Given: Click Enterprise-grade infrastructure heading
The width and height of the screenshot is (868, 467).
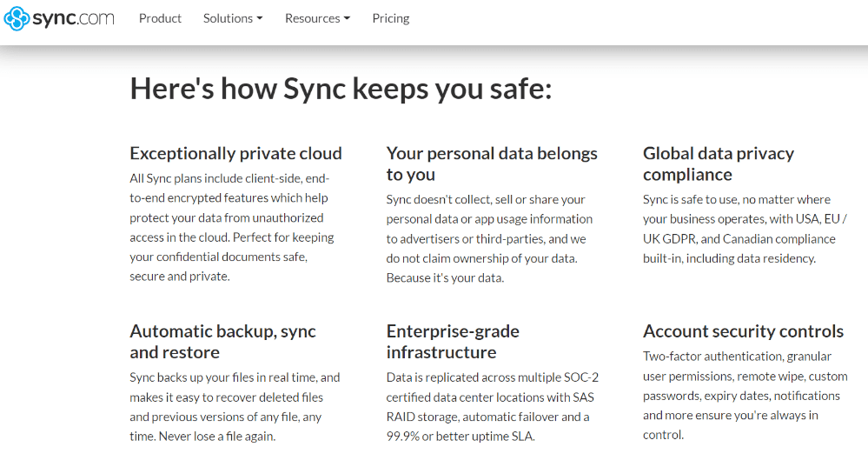Looking at the screenshot, I should click(x=453, y=342).
